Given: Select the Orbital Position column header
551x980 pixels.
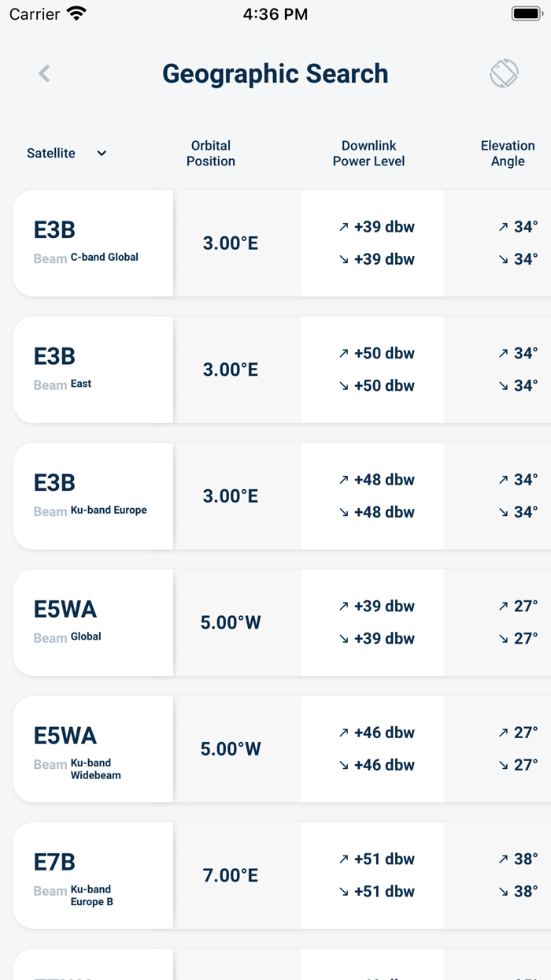Looking at the screenshot, I should pyautogui.click(x=210, y=153).
